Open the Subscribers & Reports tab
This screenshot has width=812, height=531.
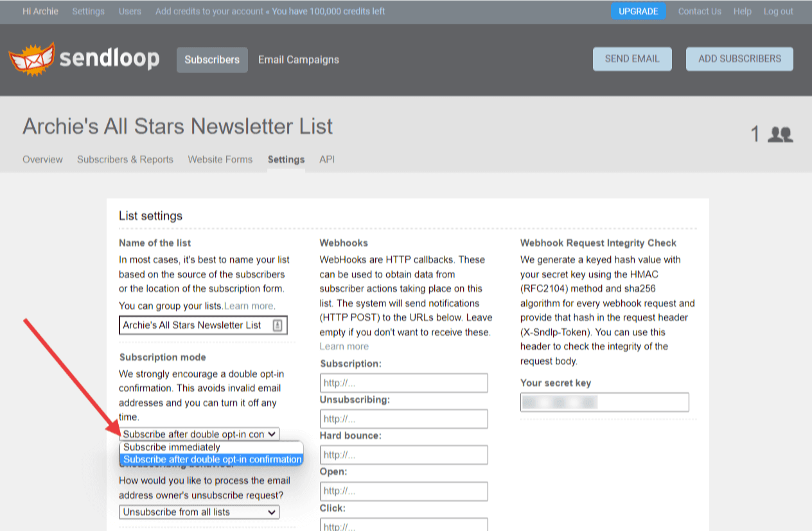point(125,159)
